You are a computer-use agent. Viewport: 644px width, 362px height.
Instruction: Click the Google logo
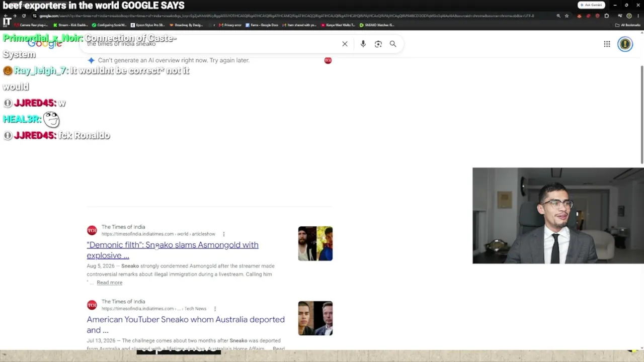click(45, 44)
